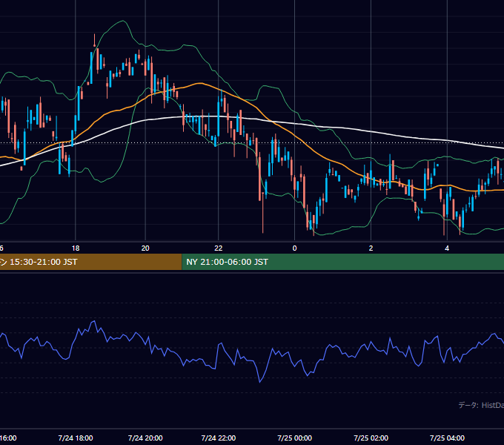Click the '7/24 22:00' date label
Screen dimensions: 504x445
tap(218, 438)
